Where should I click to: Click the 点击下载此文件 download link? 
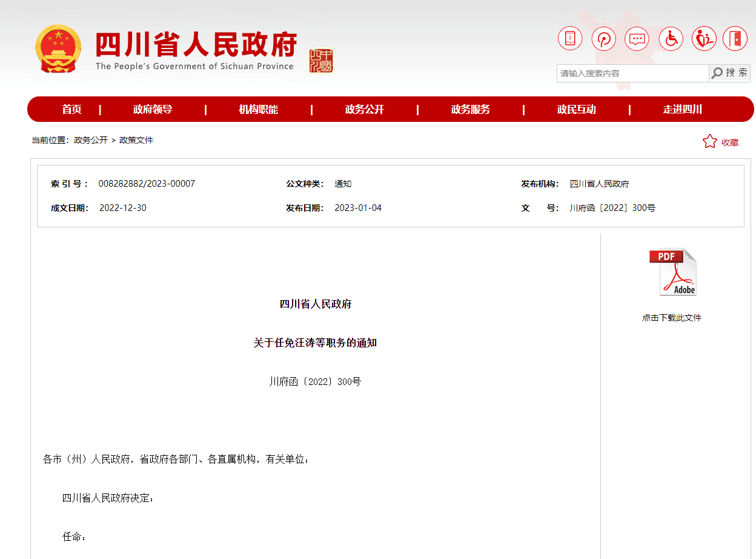[672, 317]
